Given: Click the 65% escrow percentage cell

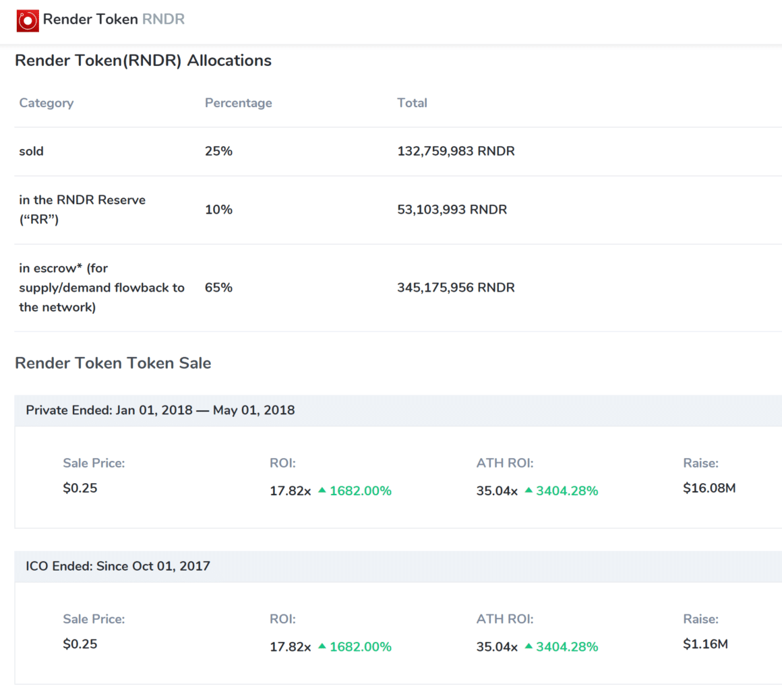Looking at the screenshot, I should point(218,288).
